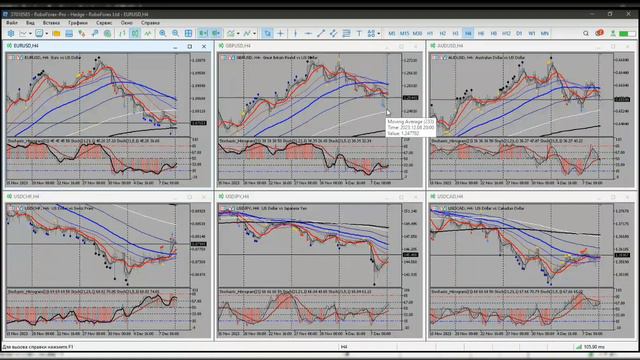Toggle chart shift from right edge
Image resolution: width=640 pixels, height=360 pixels.
[x=216, y=33]
